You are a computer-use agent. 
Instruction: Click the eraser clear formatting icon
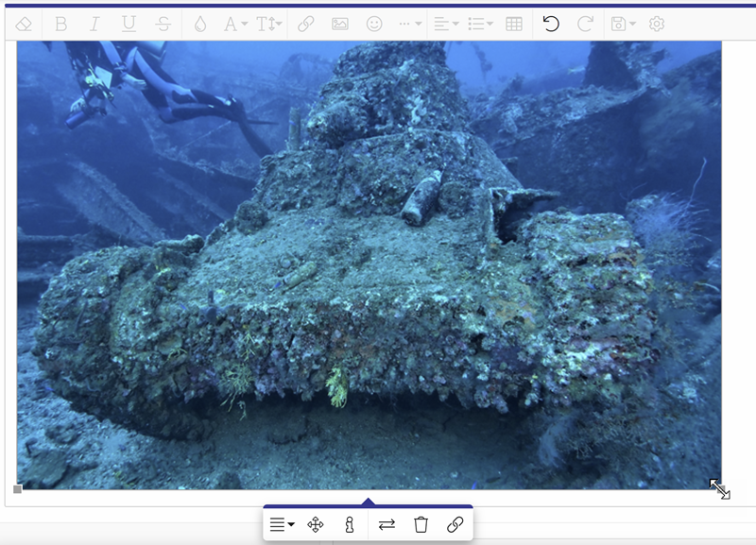click(x=25, y=25)
